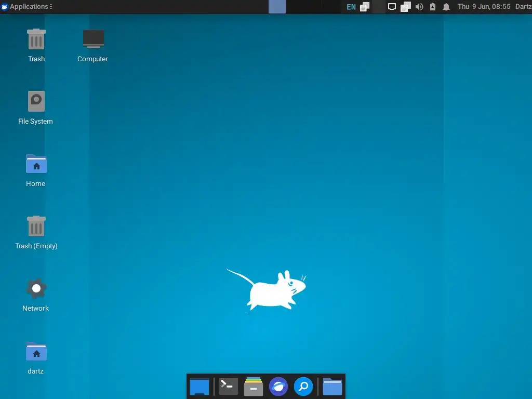The height and width of the screenshot is (399, 532).
Task: Open the documents icon right beside EN indicator
Action: [x=365, y=7]
